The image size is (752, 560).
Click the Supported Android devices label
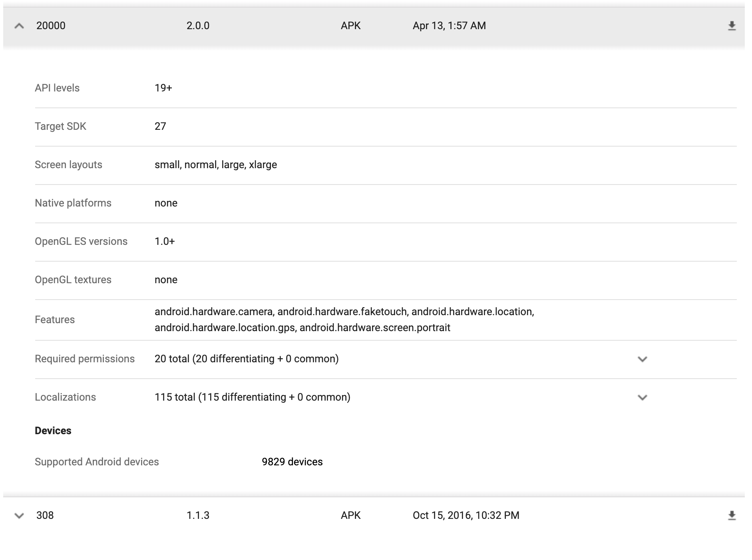[97, 462]
